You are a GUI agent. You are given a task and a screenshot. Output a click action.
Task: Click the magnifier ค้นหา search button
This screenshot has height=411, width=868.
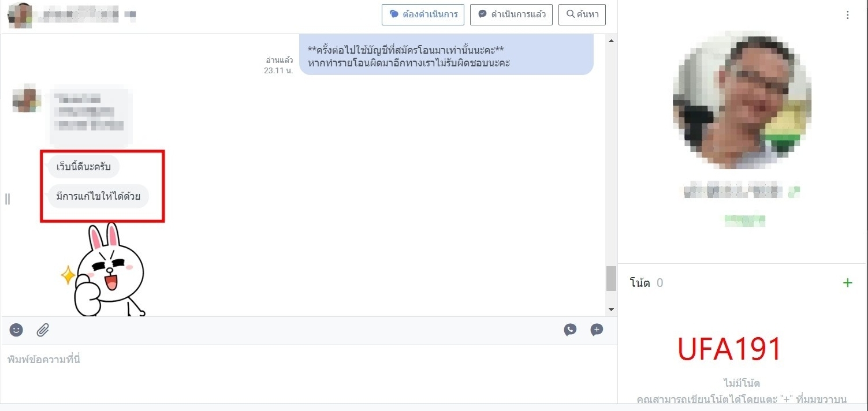582,14
